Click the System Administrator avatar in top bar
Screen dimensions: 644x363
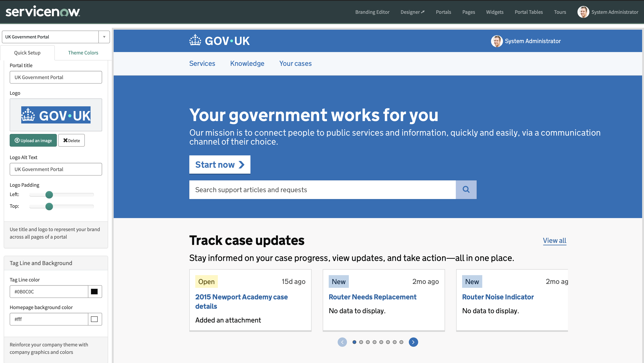[583, 12]
